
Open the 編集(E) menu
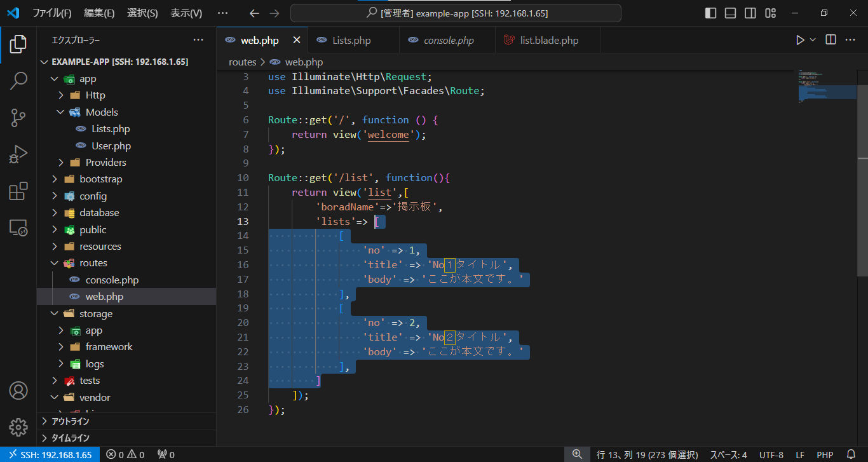click(99, 13)
